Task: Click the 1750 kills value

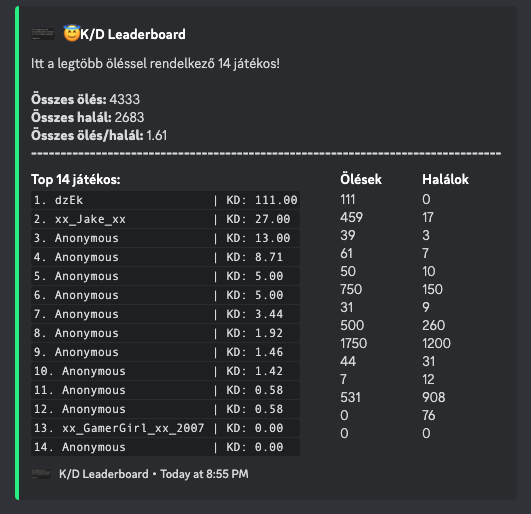Action: (354, 343)
